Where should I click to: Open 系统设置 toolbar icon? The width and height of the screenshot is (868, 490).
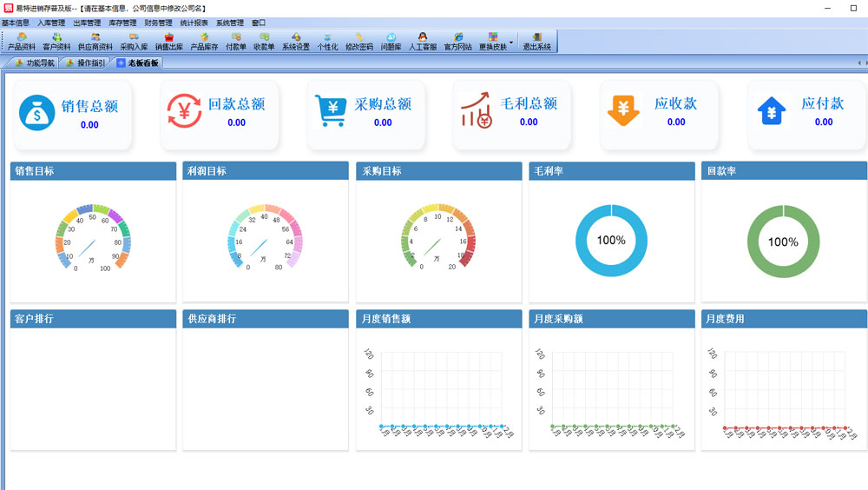[296, 42]
